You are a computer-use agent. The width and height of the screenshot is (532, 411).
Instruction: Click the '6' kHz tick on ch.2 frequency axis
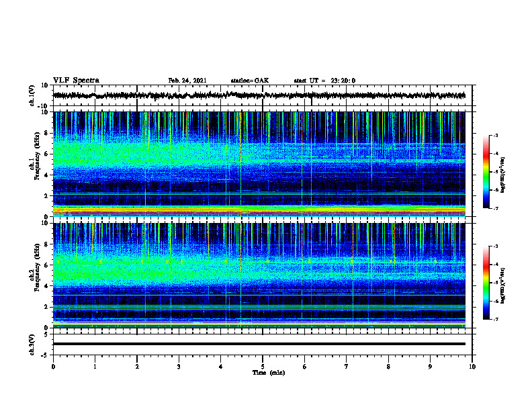pyautogui.click(x=46, y=265)
